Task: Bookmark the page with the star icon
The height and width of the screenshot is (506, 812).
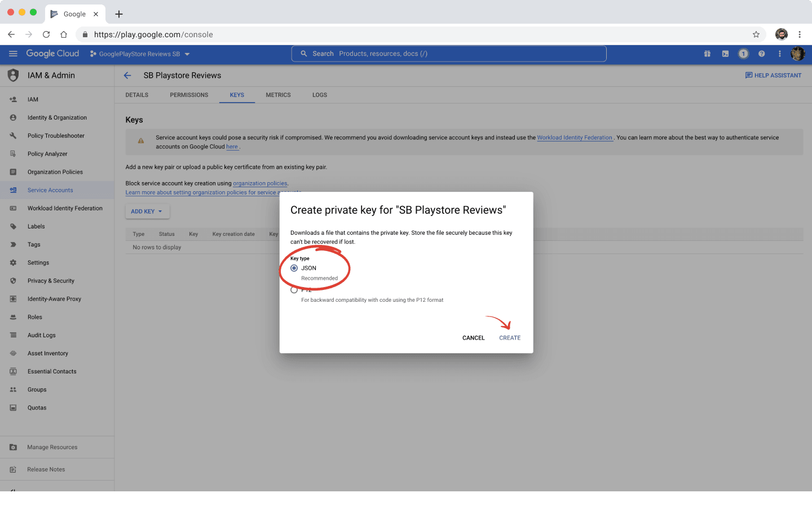Action: click(x=756, y=34)
